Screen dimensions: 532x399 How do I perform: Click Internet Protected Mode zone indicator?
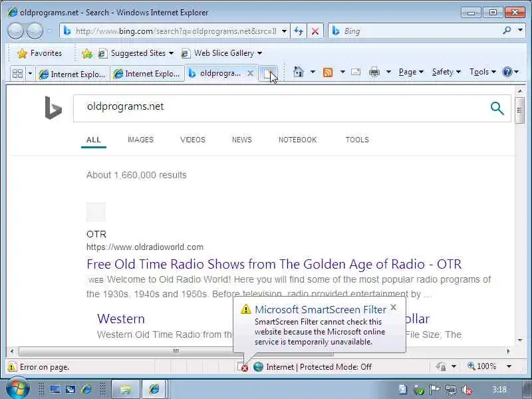pyautogui.click(x=312, y=367)
